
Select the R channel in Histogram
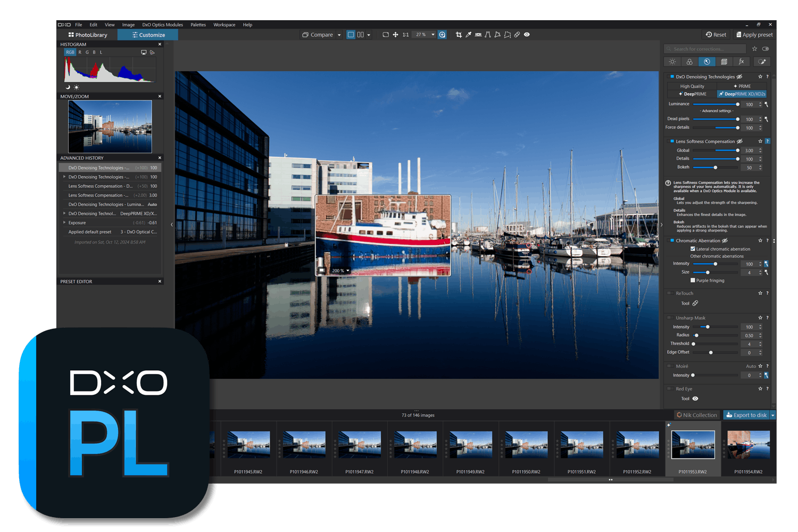[80, 52]
